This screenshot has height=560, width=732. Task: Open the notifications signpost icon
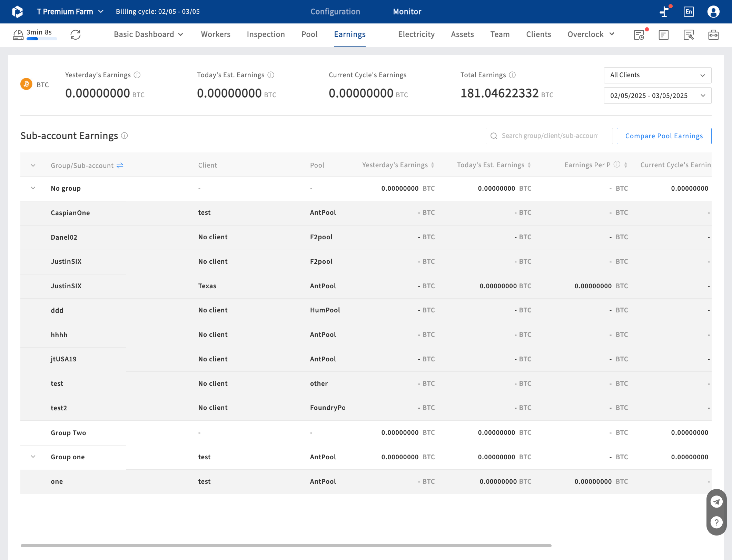(x=664, y=12)
